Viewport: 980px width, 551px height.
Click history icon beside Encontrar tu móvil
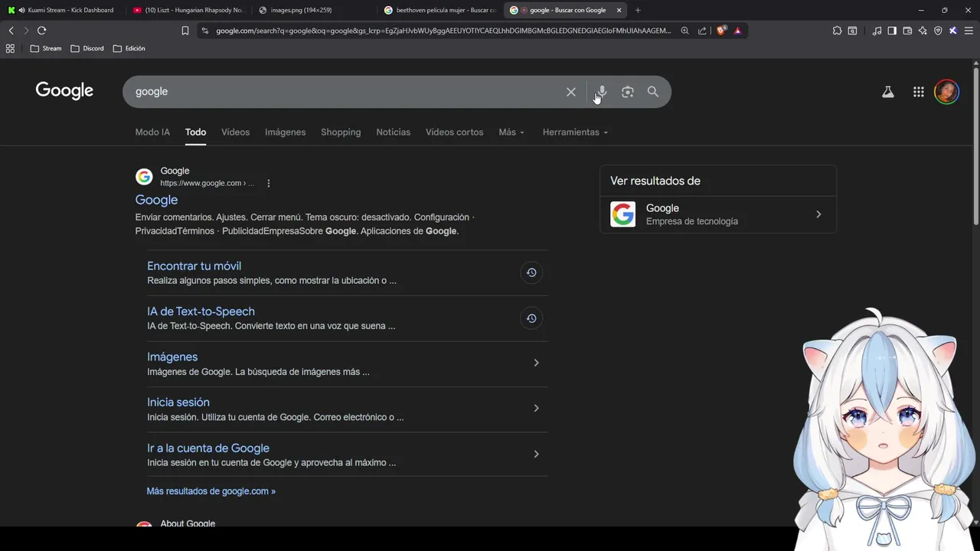(531, 272)
